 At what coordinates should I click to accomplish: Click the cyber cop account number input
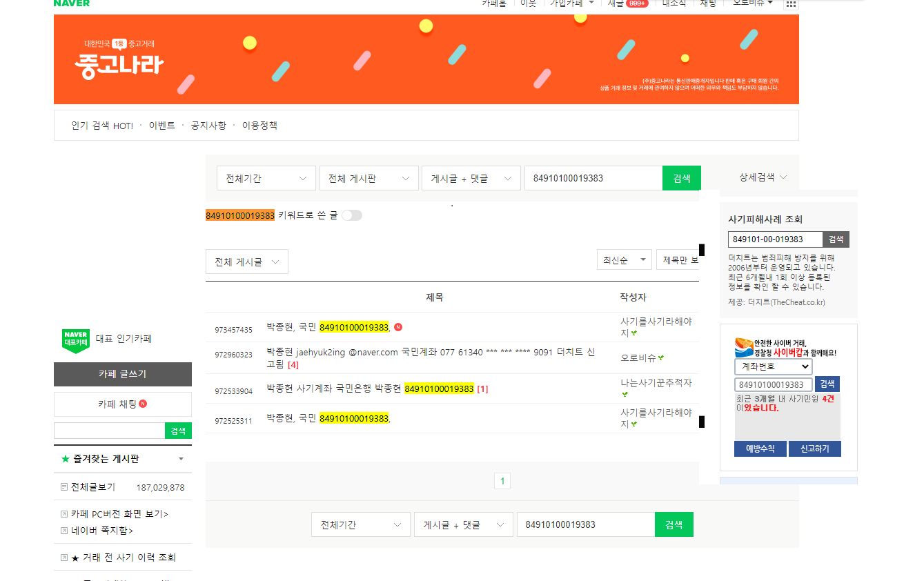point(774,384)
